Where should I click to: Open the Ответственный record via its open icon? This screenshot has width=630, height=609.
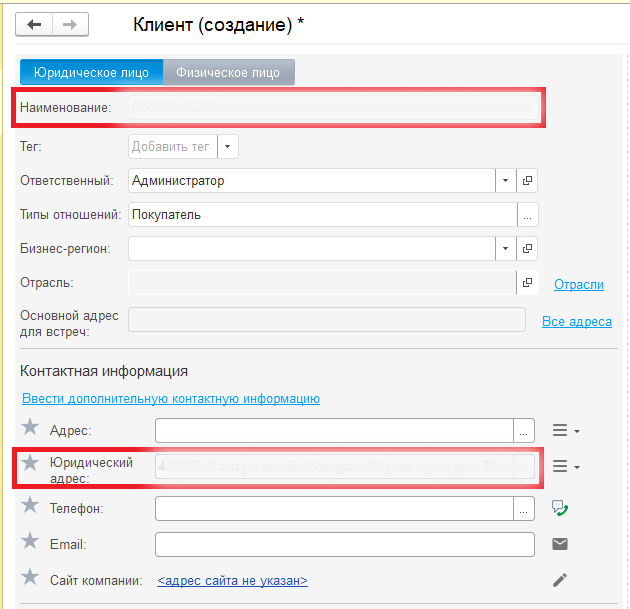[528, 181]
